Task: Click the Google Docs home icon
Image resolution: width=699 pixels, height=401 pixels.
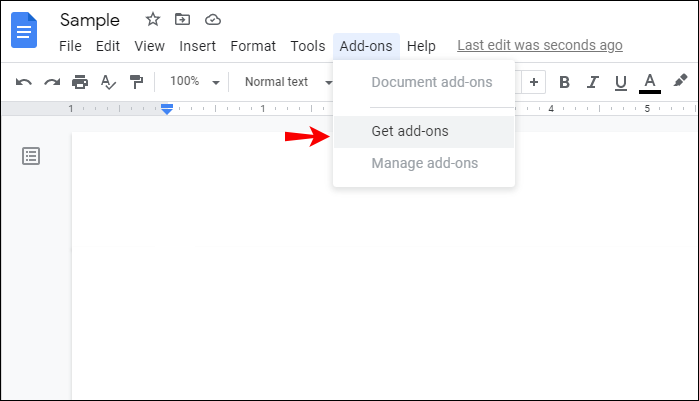Action: click(x=23, y=30)
